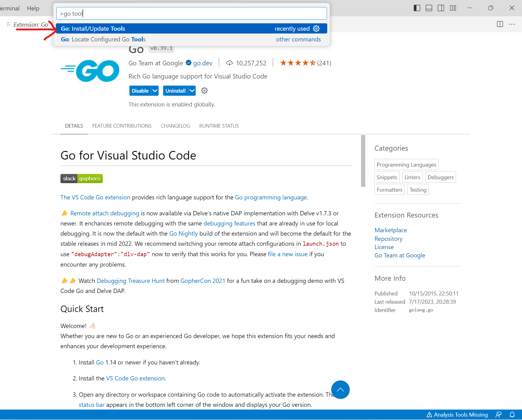The width and height of the screenshot is (522, 420).
Task: Open customize layout icon
Action: click(453, 8)
